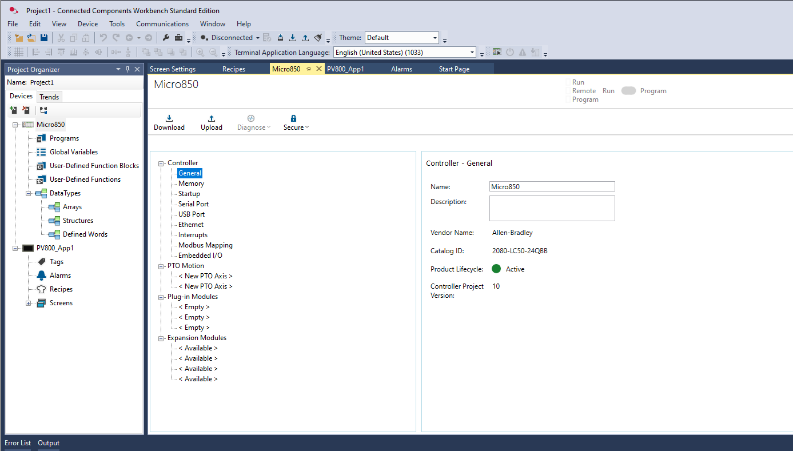The image size is (793, 451).
Task: Click the Project Organizer Name field
Action: click(86, 82)
